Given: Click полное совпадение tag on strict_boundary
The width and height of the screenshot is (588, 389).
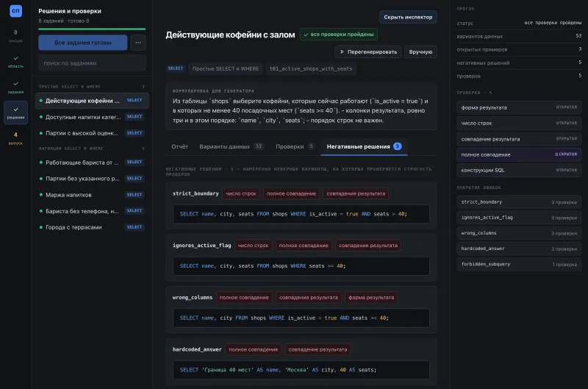Looking at the screenshot, I should pos(291,193).
